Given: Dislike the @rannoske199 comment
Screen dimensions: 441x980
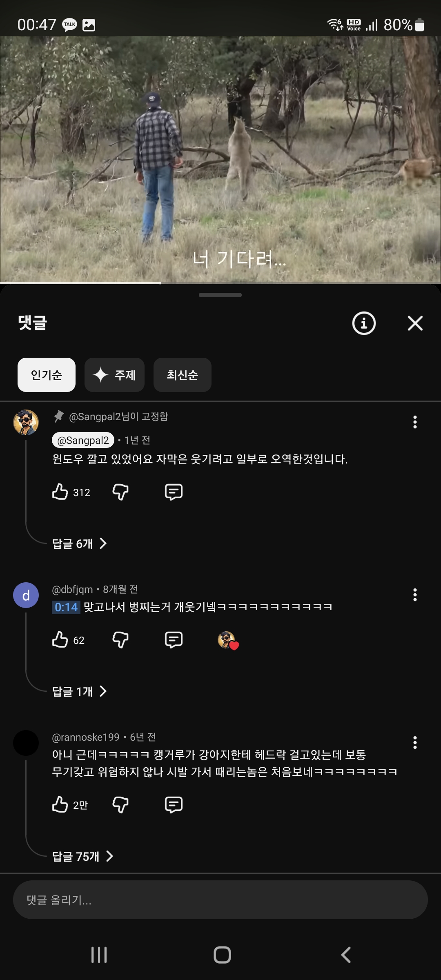Looking at the screenshot, I should point(120,805).
